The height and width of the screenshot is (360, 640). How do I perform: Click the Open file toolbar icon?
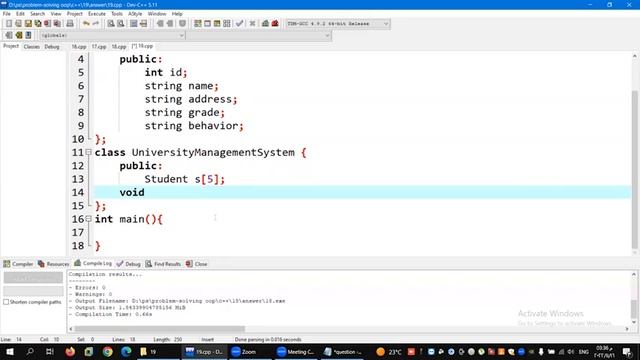pyautogui.click(x=18, y=24)
